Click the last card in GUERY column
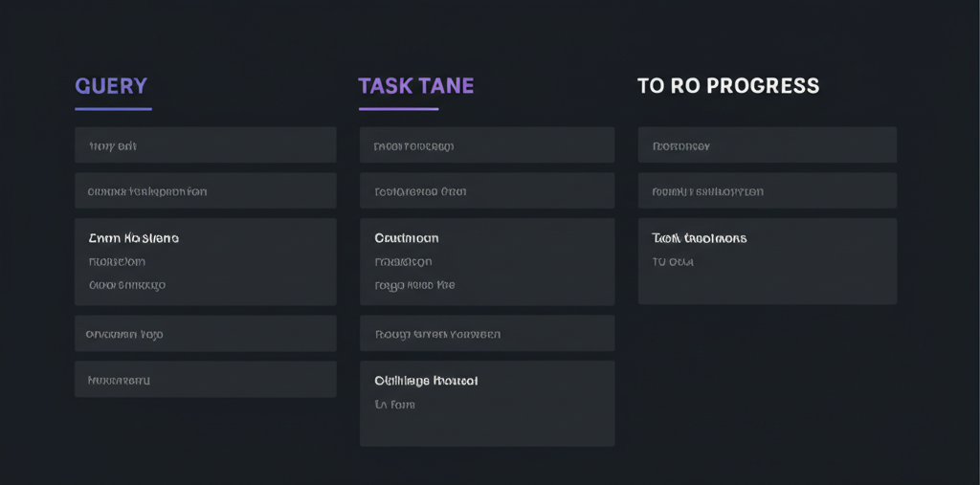 coord(205,380)
